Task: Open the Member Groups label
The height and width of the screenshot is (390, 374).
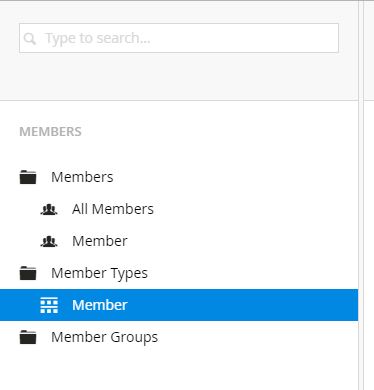Action: [104, 337]
